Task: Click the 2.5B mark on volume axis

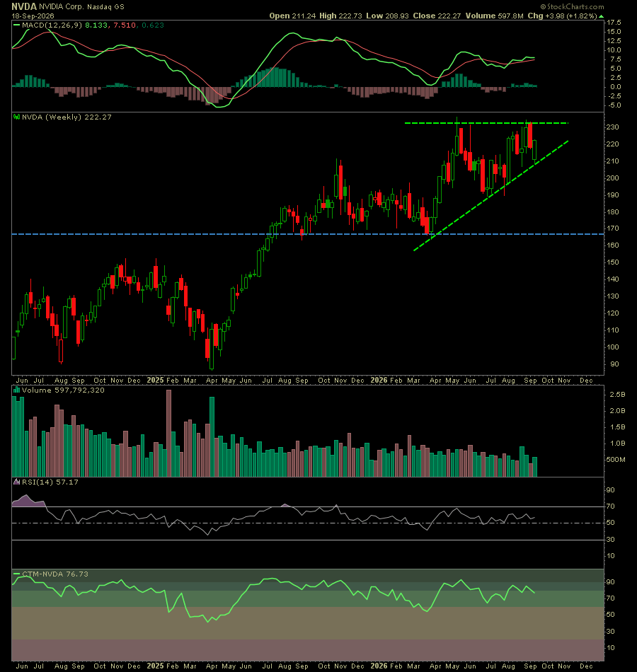Action: click(x=617, y=394)
